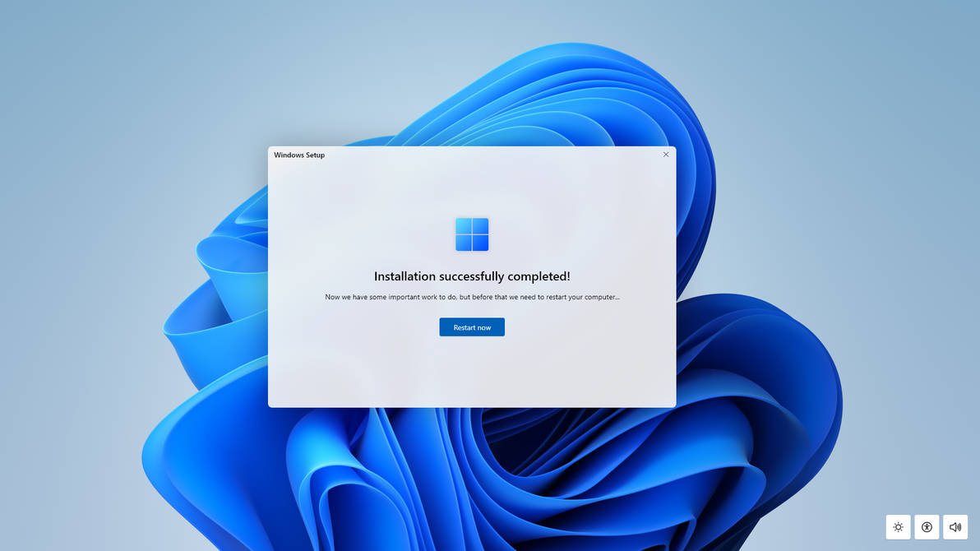Click the Windows logo in the dialog
The width and height of the screenshot is (980, 551).
click(472, 234)
